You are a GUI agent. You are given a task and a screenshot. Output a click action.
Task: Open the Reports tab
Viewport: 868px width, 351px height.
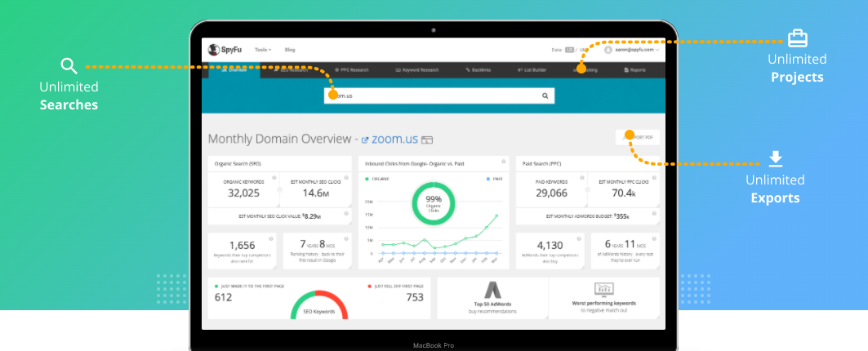pos(634,70)
